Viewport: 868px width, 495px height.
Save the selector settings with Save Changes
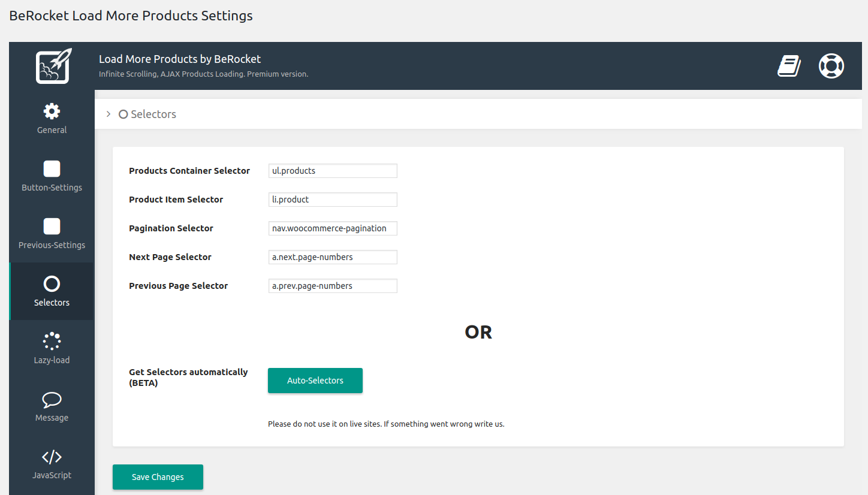157,476
